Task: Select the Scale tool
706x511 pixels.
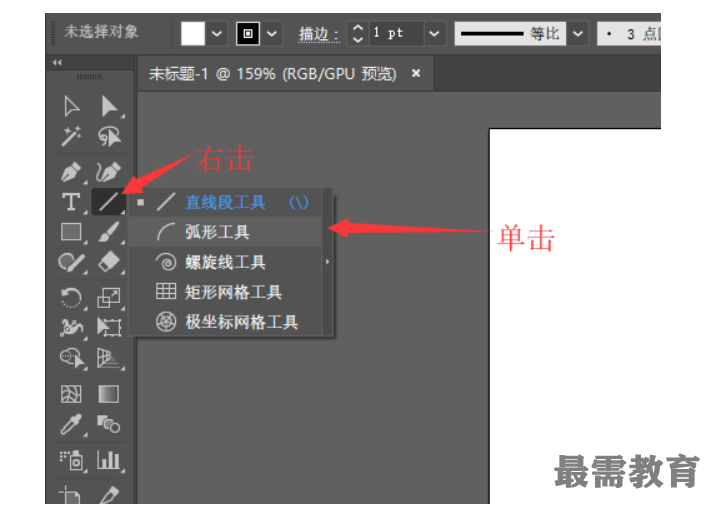Action: [109, 298]
